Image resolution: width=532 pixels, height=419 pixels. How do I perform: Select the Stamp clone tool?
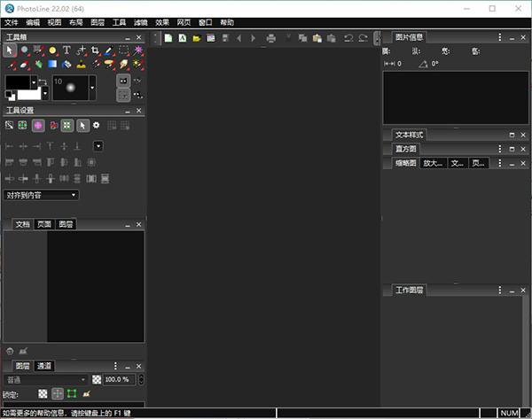[81, 64]
